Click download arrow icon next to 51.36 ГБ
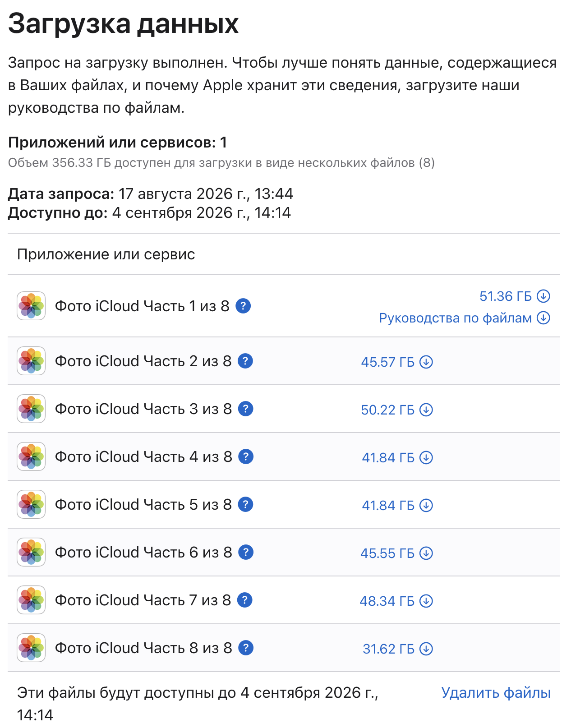Screen dimensions: 571x728 click(x=543, y=296)
